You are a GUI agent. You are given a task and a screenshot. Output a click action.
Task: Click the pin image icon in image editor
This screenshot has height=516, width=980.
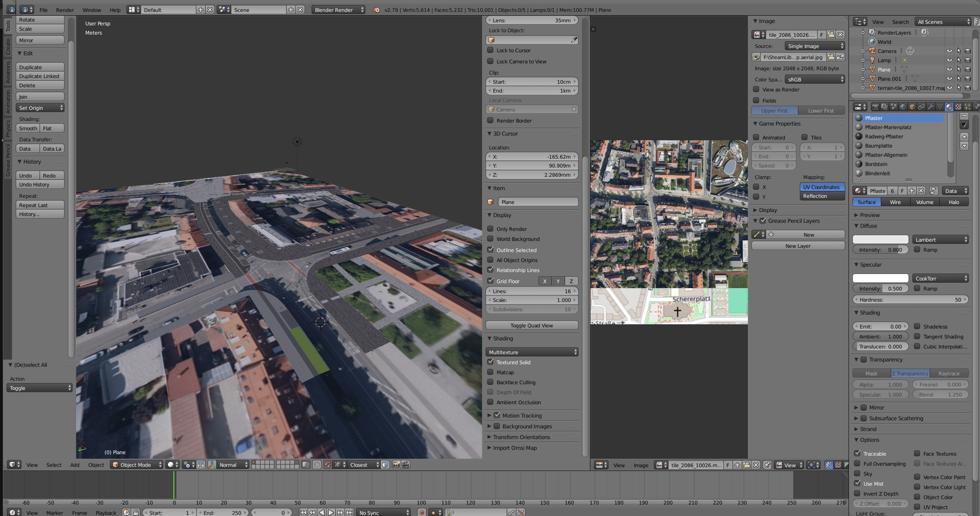click(x=767, y=465)
